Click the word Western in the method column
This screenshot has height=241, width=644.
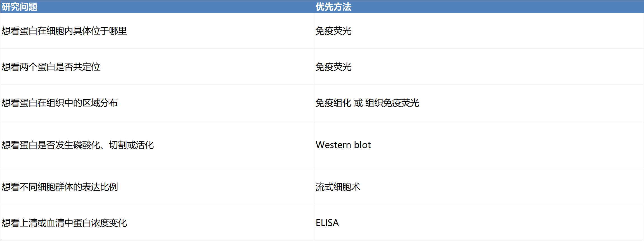[x=333, y=145]
